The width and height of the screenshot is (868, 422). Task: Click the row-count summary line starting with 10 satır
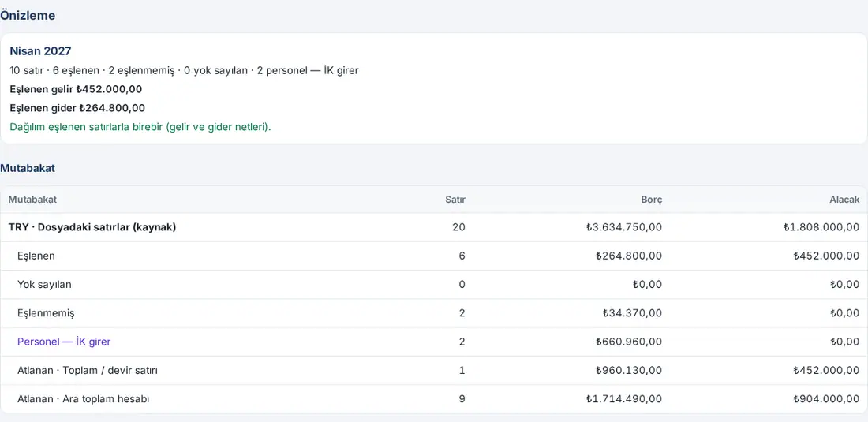click(x=185, y=71)
